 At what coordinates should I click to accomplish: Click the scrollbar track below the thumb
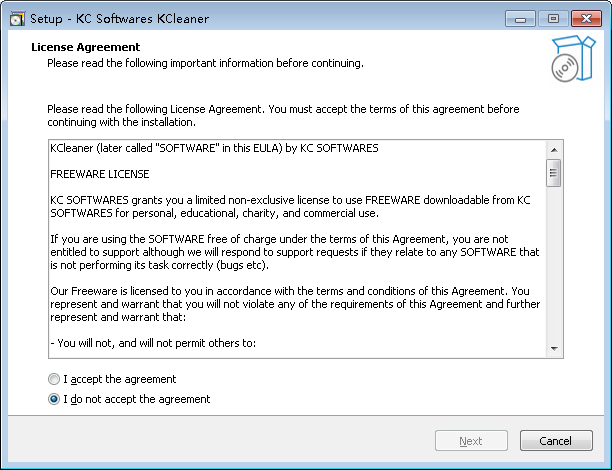point(552,270)
